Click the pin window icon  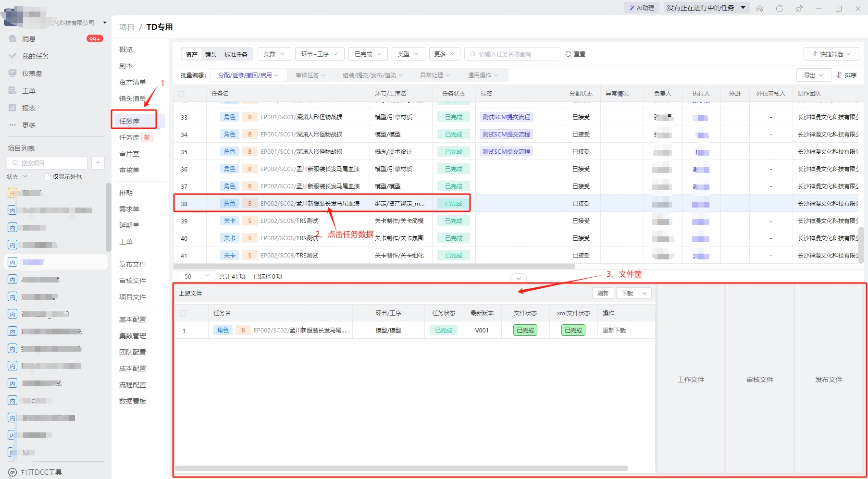(799, 9)
